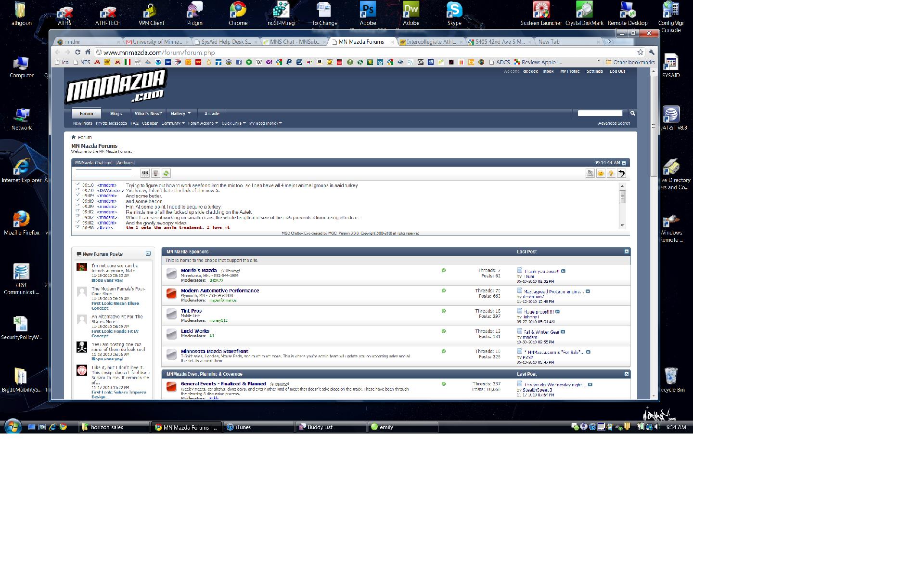Screen dimensions: 924x578
Task: Click the chatbox OK send button
Action: [145, 173]
